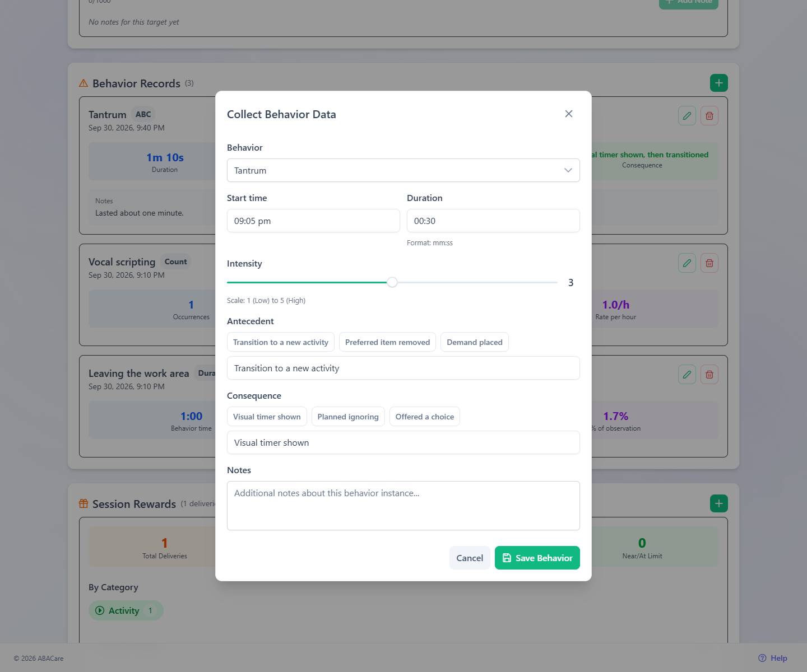Click the 'Total Deliveries' stat card
Image resolution: width=807 pixels, height=672 pixels.
[x=165, y=547]
